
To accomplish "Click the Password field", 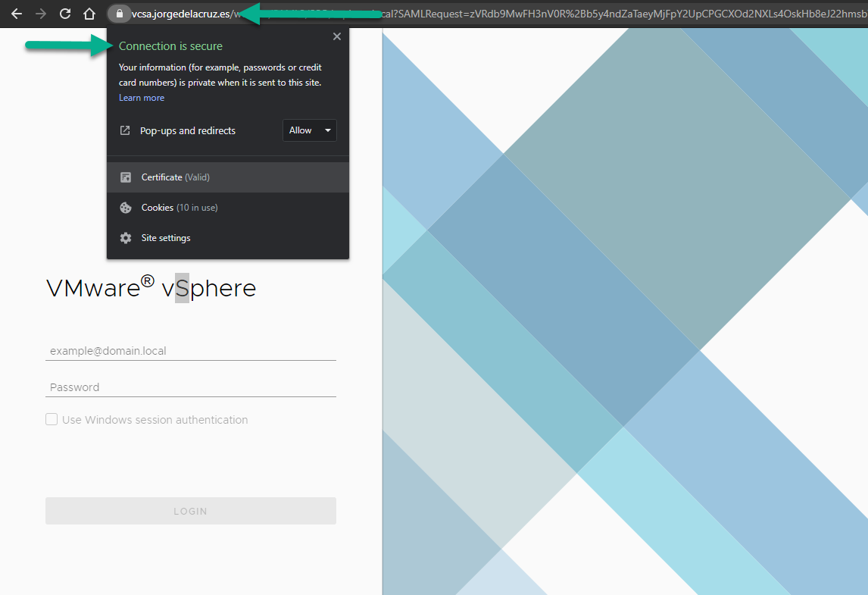I will (x=190, y=387).
